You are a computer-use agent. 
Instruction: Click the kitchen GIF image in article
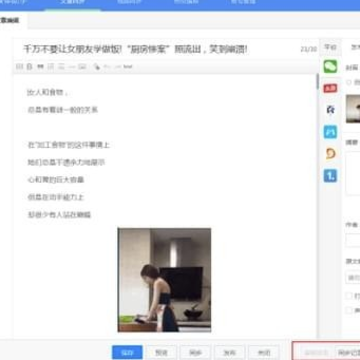coord(164,280)
